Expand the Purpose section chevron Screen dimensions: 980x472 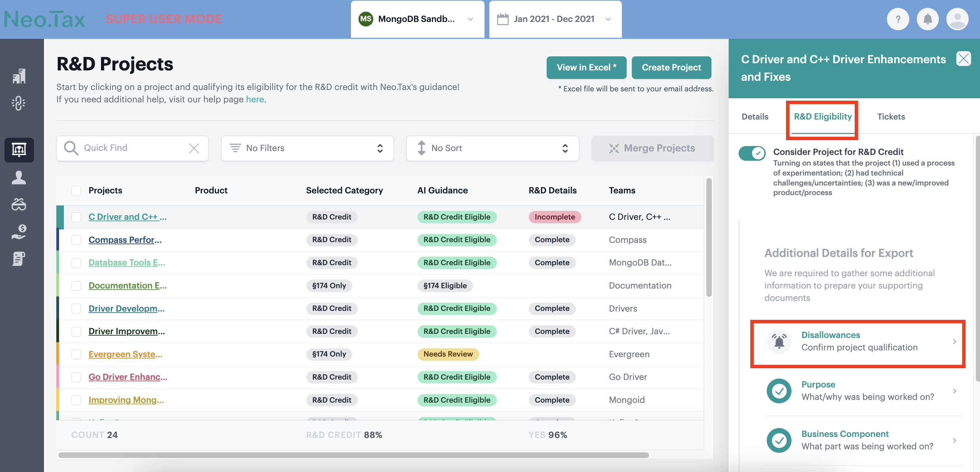click(x=955, y=391)
